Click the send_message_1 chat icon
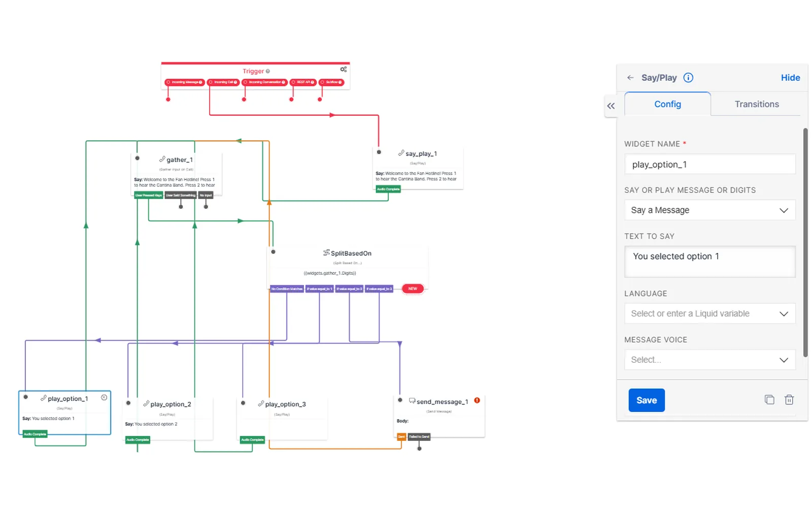This screenshot has height=508, width=812. tap(412, 401)
